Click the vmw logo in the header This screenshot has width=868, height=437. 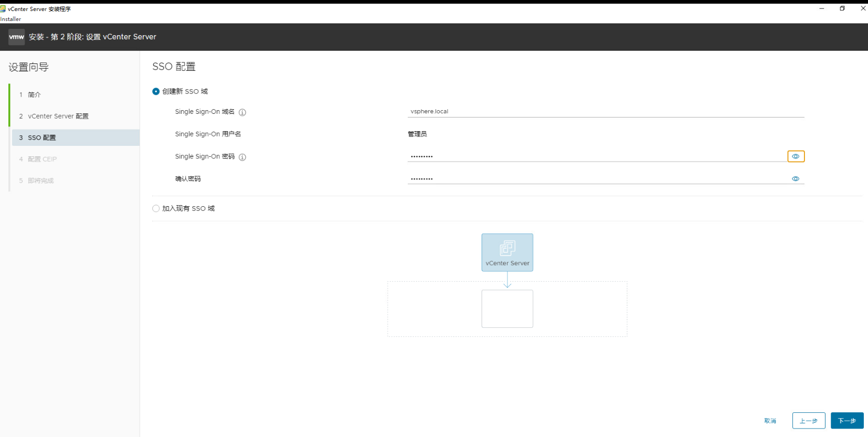(x=16, y=37)
